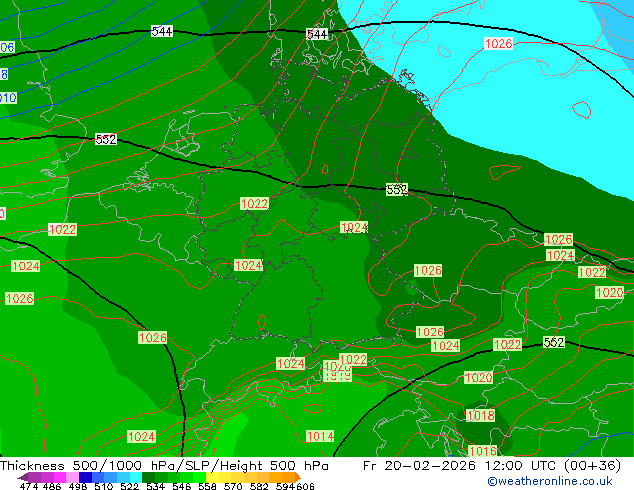This screenshot has width=634, height=490.
Task: Click the '1016' pressure label on the map
Action: (x=482, y=450)
